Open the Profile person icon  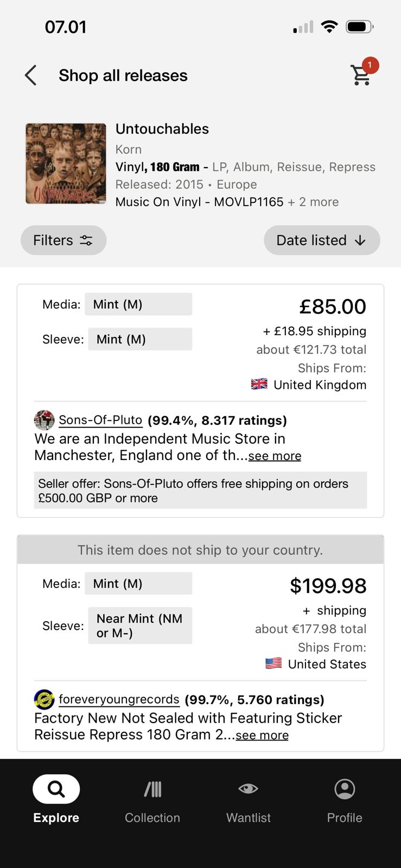[x=345, y=789]
